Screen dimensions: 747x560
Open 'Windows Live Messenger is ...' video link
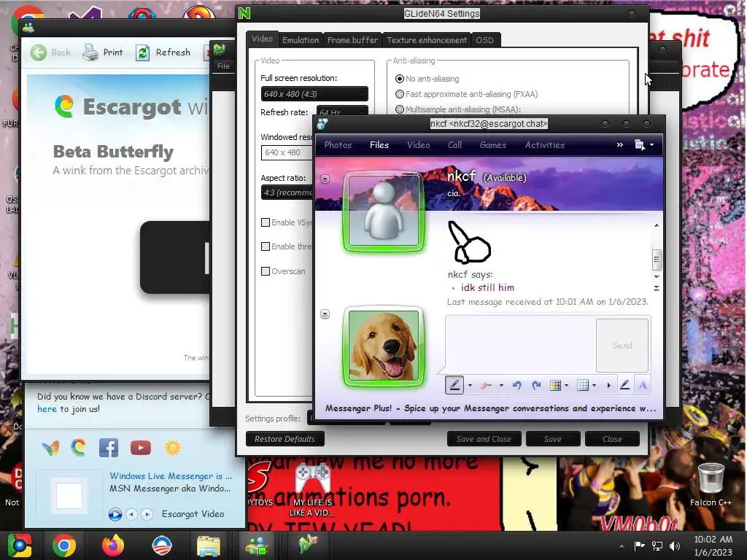[171, 475]
